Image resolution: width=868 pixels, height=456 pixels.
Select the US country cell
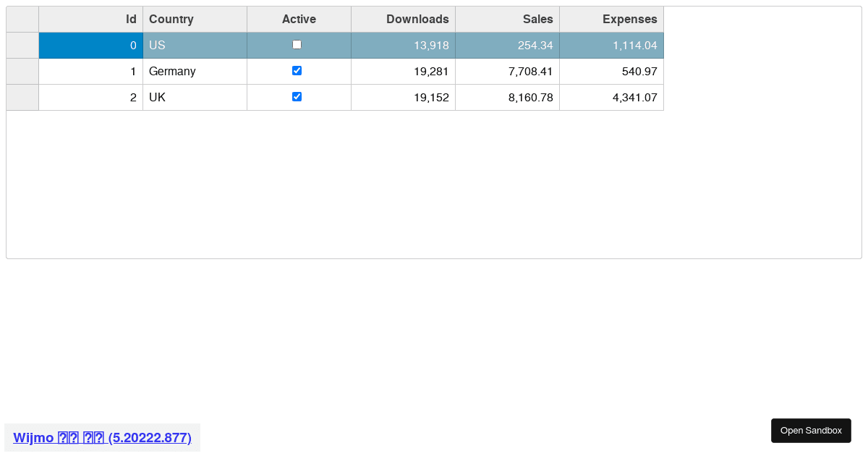click(195, 45)
